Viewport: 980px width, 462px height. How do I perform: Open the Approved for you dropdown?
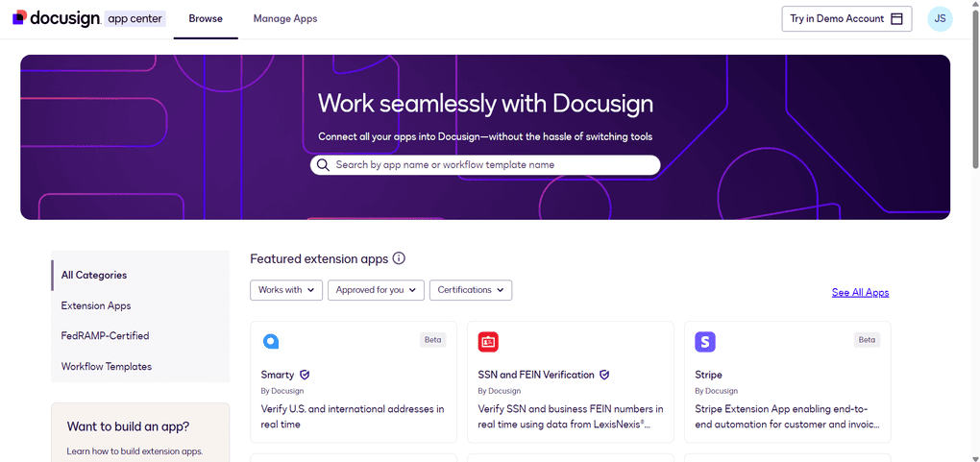[x=377, y=290]
